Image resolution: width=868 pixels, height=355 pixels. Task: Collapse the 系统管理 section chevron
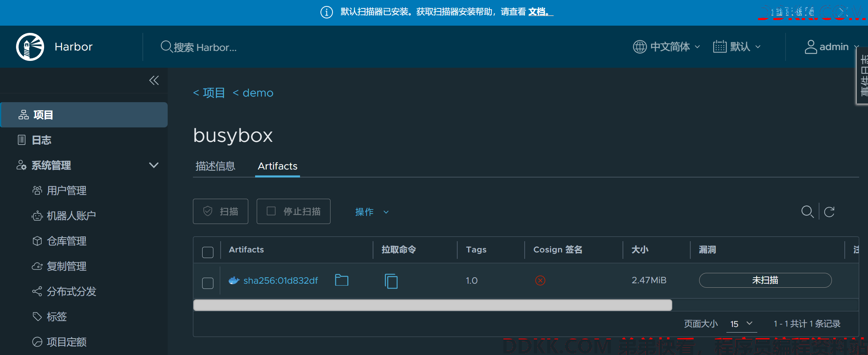click(154, 165)
